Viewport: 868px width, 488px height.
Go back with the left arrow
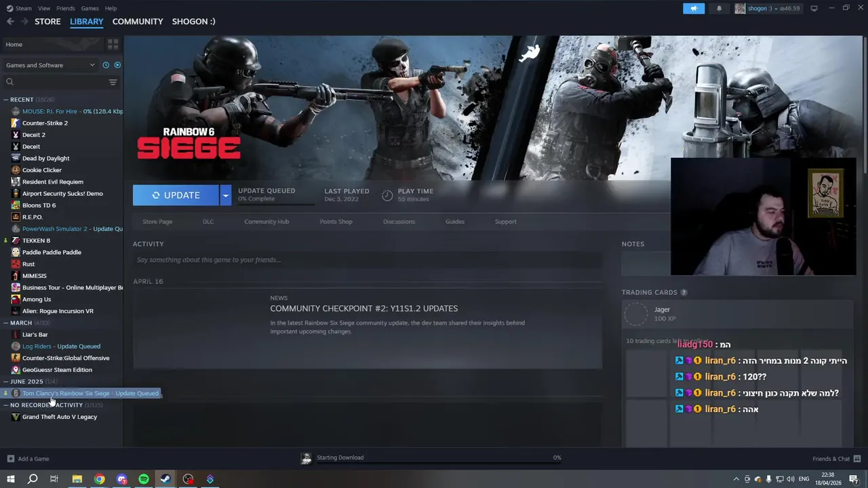click(10, 22)
